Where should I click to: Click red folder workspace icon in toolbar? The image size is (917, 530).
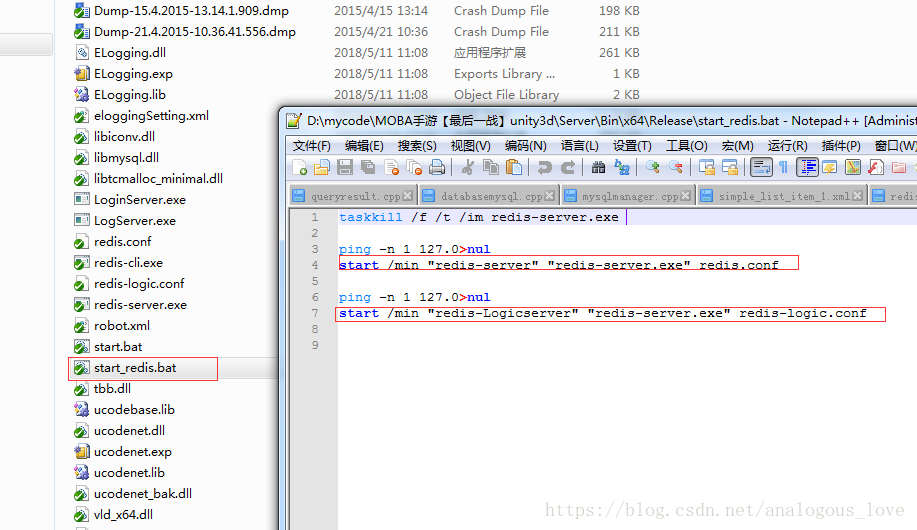pyautogui.click(x=899, y=168)
